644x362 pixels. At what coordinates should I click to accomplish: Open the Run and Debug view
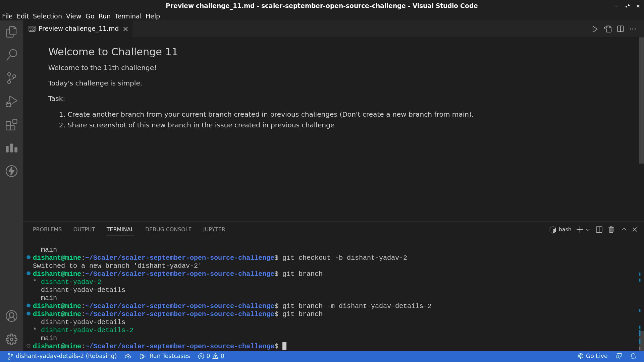pos(11,102)
